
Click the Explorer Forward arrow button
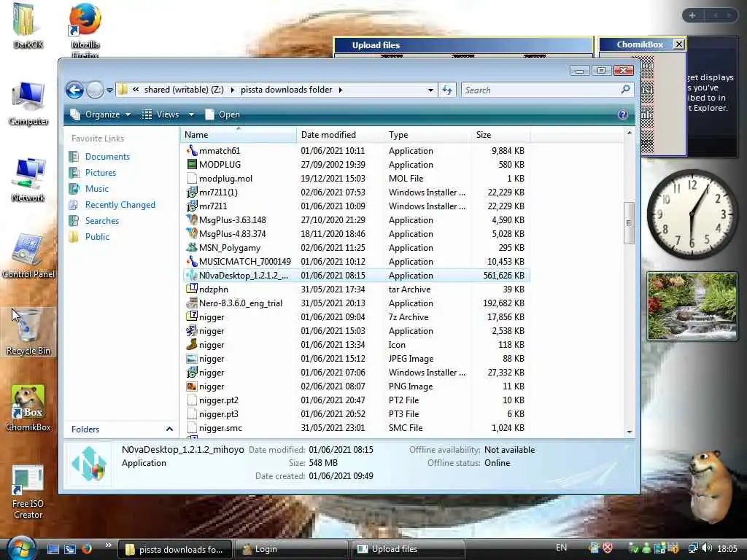95,90
